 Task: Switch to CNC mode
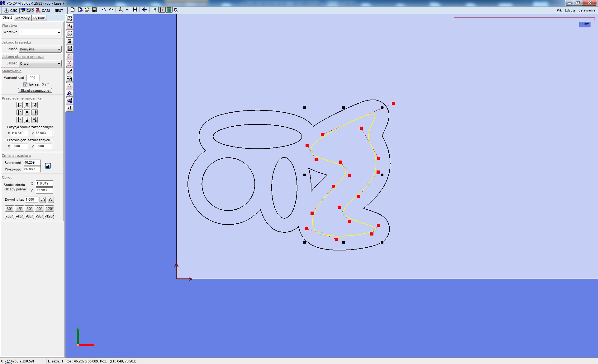point(11,11)
